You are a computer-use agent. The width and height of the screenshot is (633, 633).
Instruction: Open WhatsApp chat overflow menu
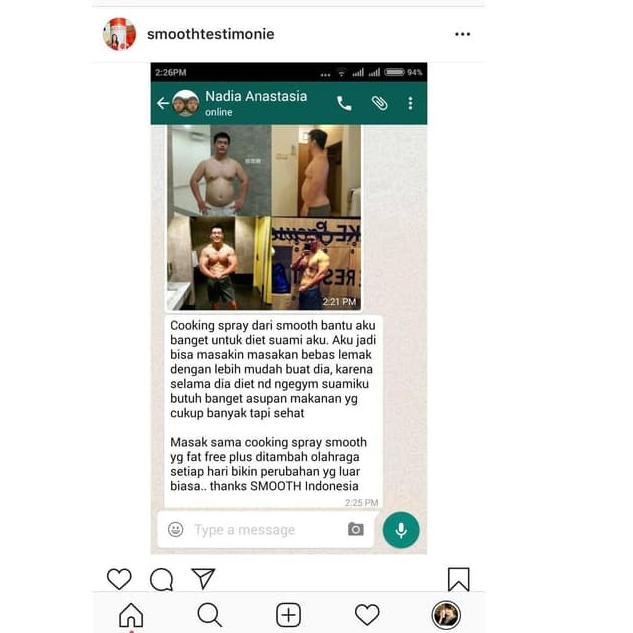click(410, 103)
